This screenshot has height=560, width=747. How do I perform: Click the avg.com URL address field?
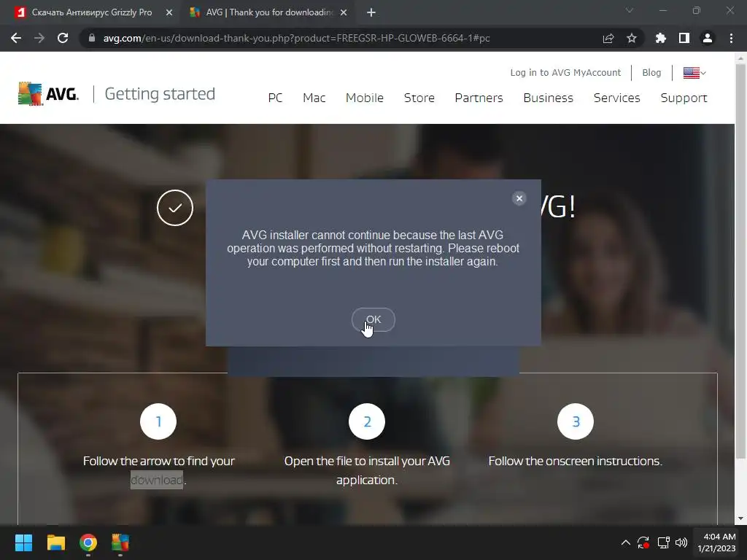(x=296, y=38)
